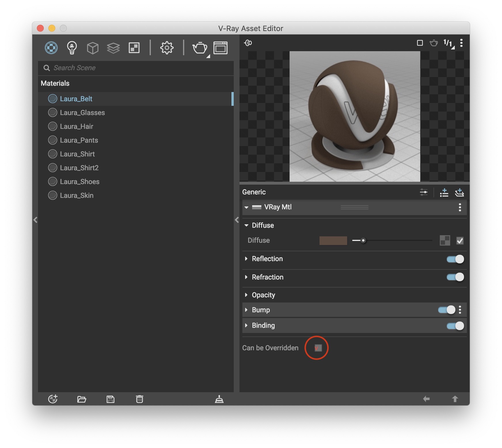Click the Add Material icon at bottom

click(53, 399)
